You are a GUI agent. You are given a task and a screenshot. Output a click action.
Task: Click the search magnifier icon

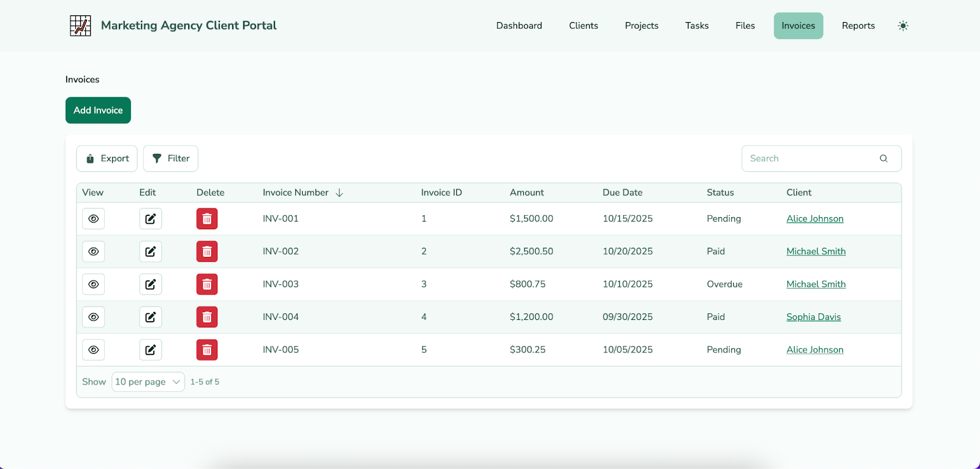tap(883, 159)
